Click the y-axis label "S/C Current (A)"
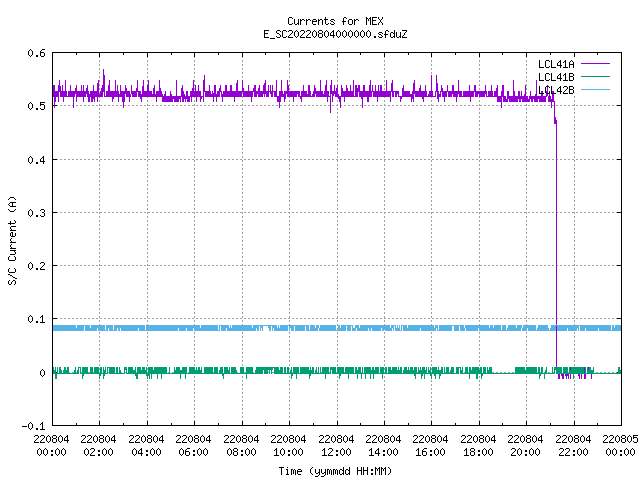 (13, 240)
